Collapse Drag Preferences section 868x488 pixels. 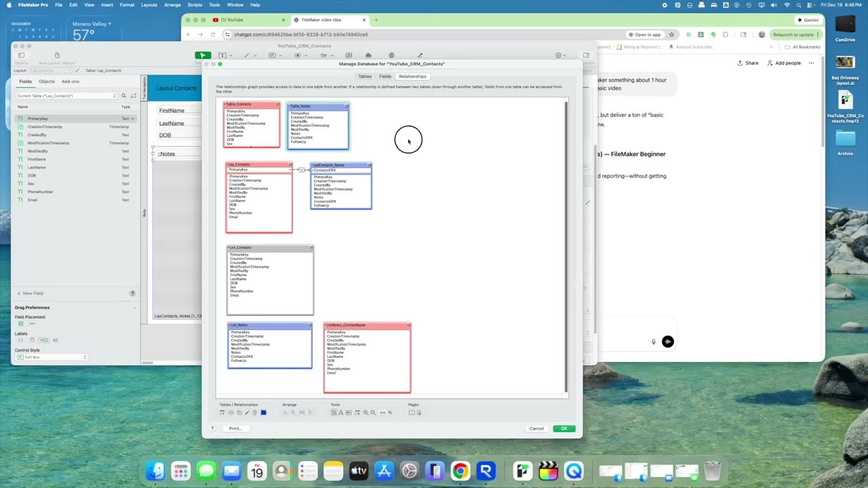tap(134, 308)
